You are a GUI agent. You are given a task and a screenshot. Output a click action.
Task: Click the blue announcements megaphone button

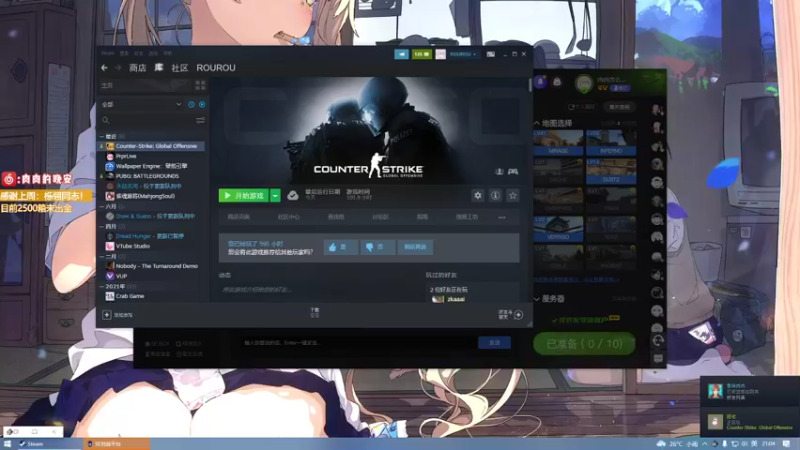[402, 54]
